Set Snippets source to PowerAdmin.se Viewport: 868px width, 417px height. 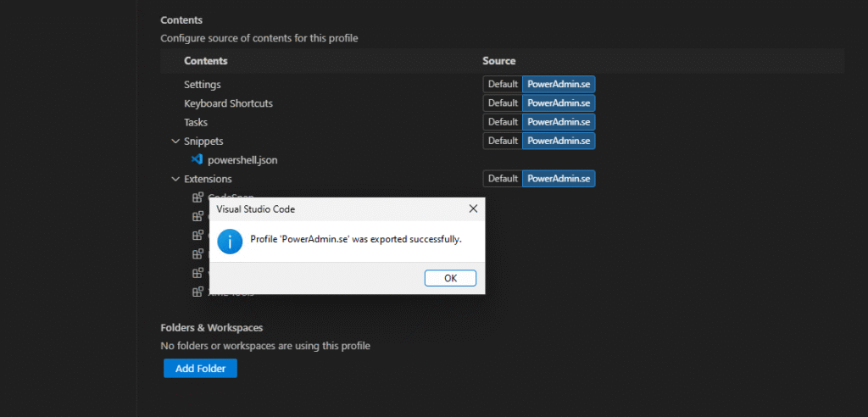coord(559,141)
